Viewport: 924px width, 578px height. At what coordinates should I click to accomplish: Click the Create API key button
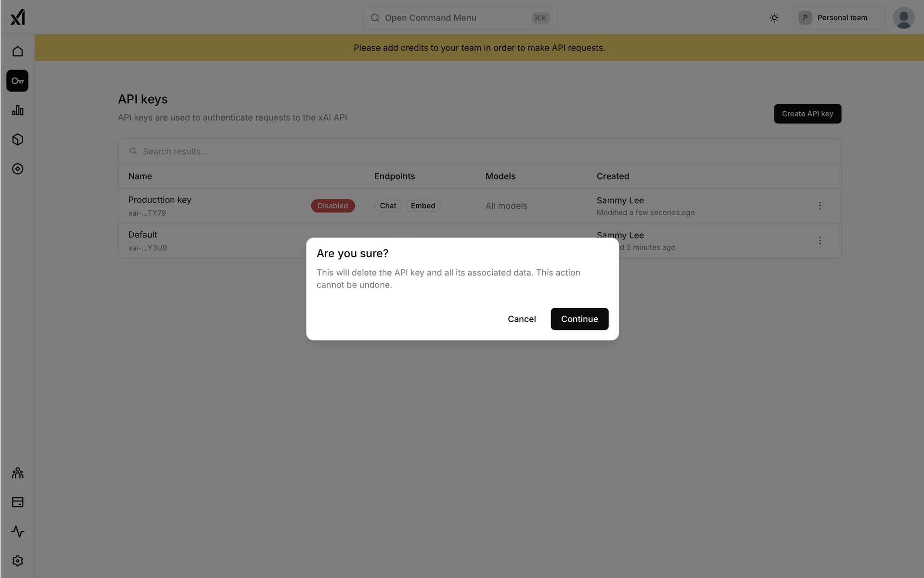[x=808, y=114]
